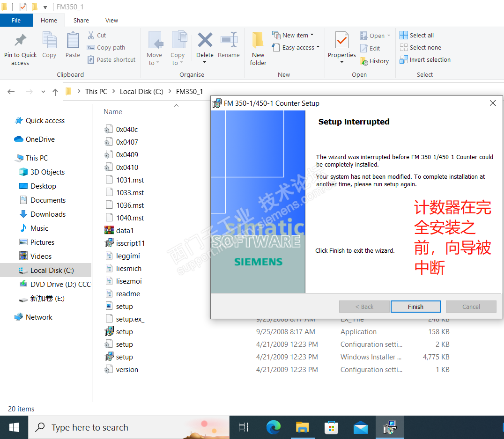Open the New item dropdown

293,35
